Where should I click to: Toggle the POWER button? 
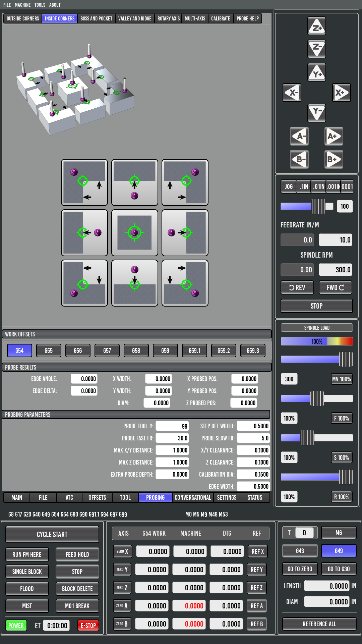[16, 626]
